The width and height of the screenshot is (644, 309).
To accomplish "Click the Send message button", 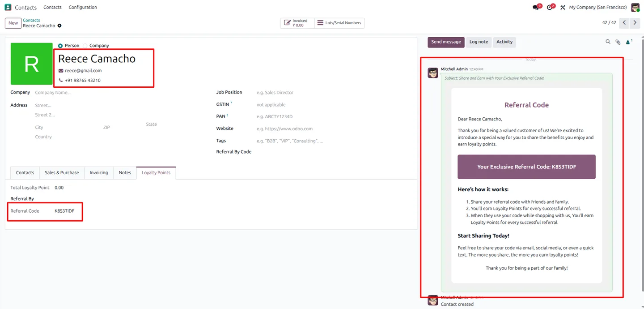I will click(x=446, y=42).
